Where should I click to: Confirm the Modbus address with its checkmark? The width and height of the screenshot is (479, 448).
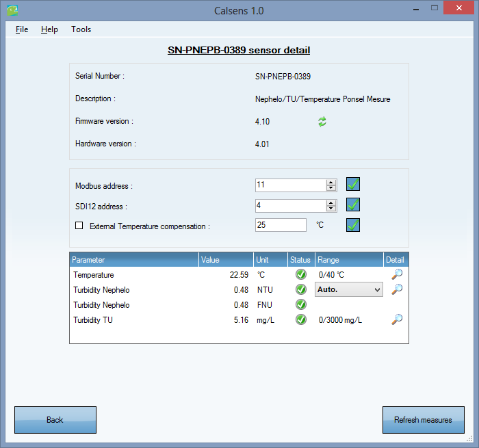[x=353, y=184]
